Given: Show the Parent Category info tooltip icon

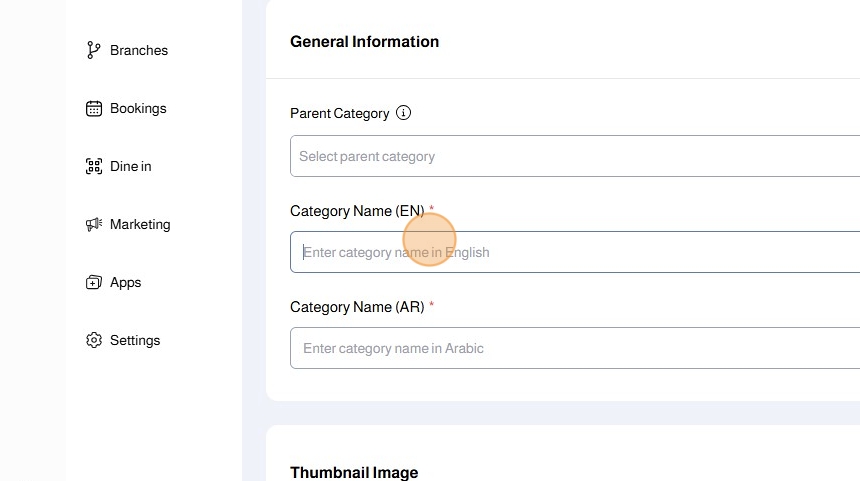Looking at the screenshot, I should point(403,113).
